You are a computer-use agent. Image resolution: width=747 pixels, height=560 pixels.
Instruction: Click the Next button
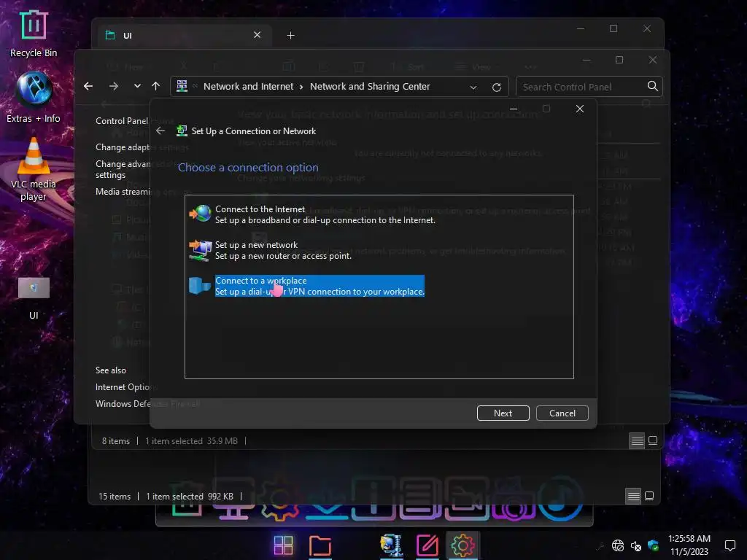(x=503, y=413)
